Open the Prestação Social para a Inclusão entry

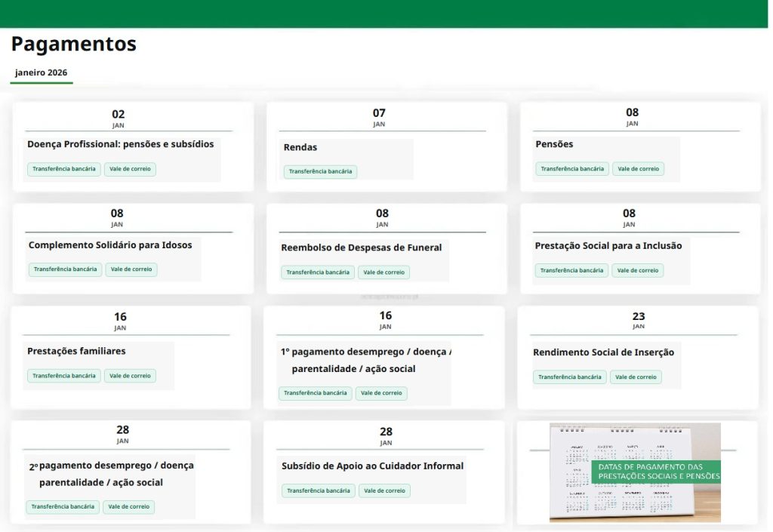pos(608,246)
